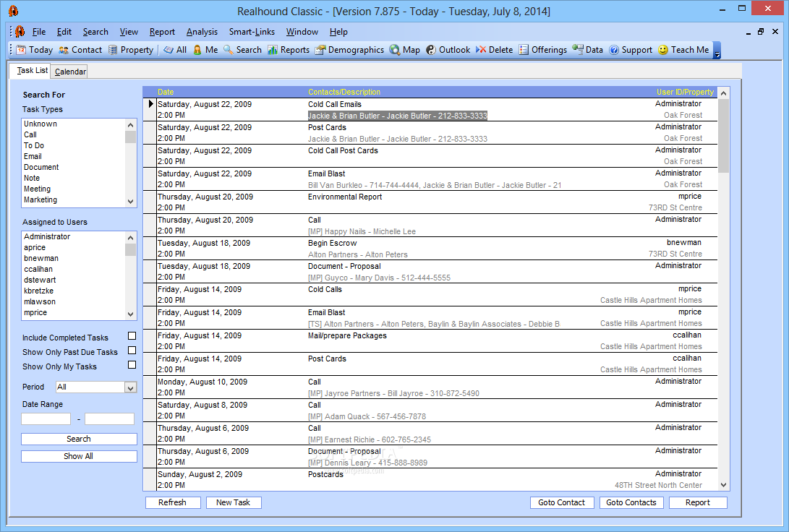
Task: Open the Offerings toolbar icon
Action: click(542, 50)
